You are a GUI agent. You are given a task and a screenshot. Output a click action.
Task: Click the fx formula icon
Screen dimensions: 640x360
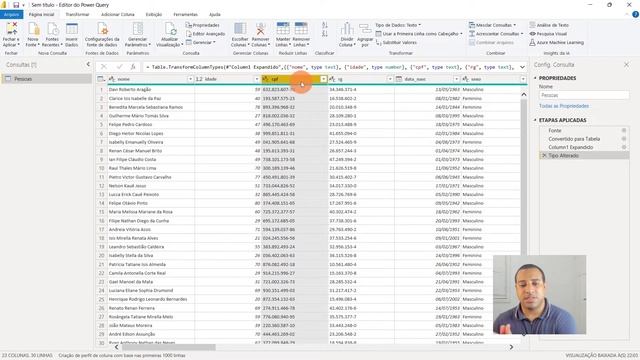click(133, 67)
